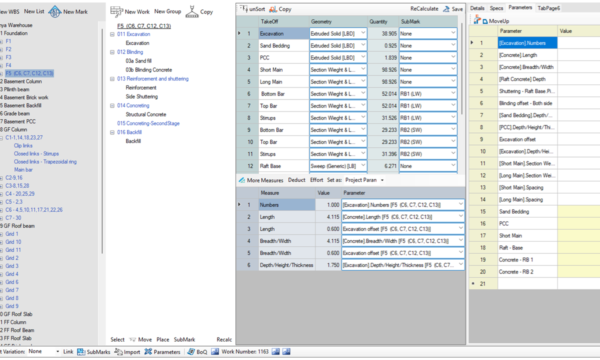Select the Structural Concrete work item
This screenshot has height=360, width=600.
coord(146,114)
